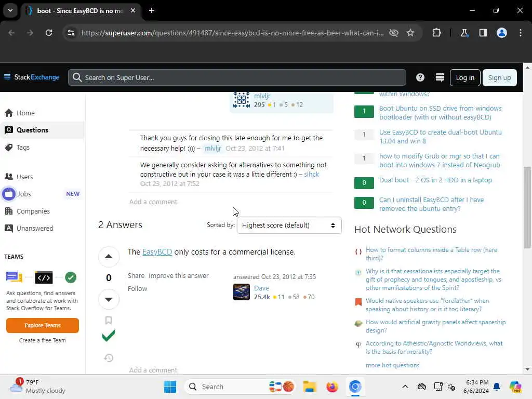Open Boot Ubuntu on SSD drive question
Image resolution: width=532 pixels, height=399 pixels.
point(440,113)
